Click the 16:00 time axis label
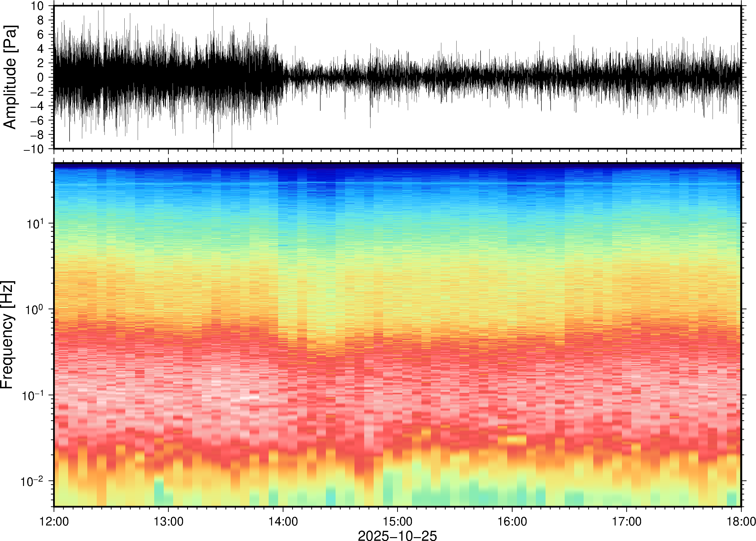756x541 pixels. click(x=512, y=521)
